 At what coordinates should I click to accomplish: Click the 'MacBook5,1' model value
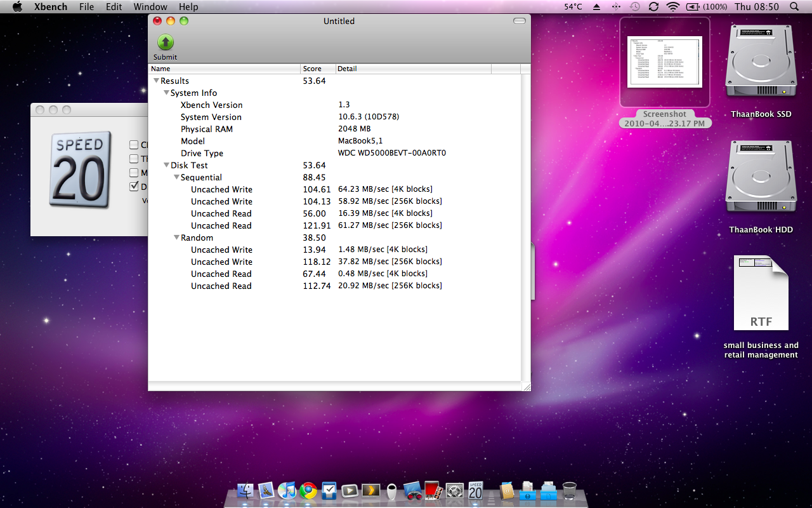pyautogui.click(x=360, y=141)
